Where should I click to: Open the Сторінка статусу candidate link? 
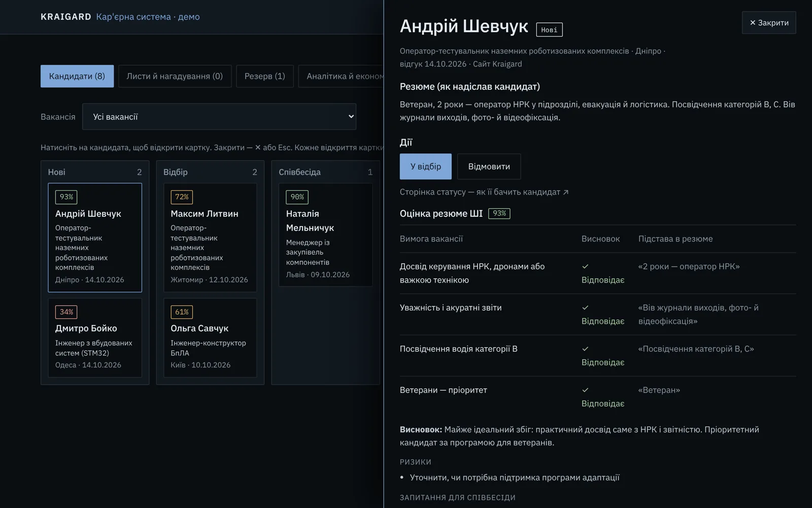click(x=484, y=192)
